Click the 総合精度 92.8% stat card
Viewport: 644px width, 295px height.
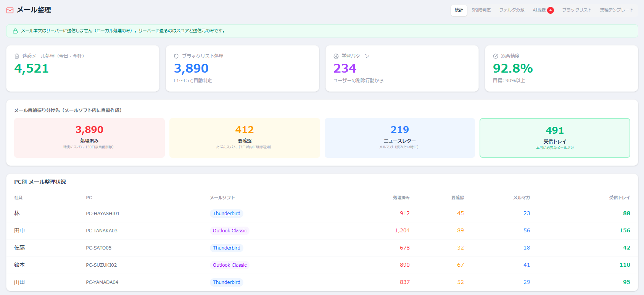(561, 68)
